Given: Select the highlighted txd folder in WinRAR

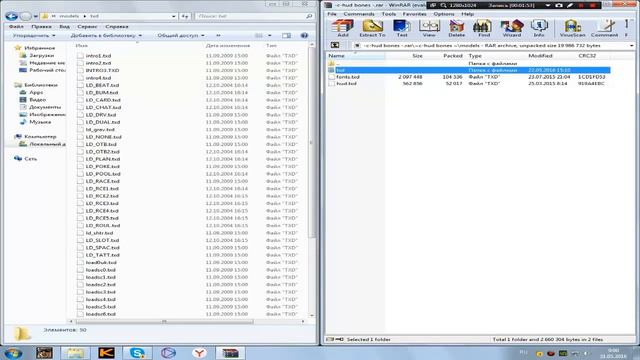Looking at the screenshot, I should tap(468, 70).
